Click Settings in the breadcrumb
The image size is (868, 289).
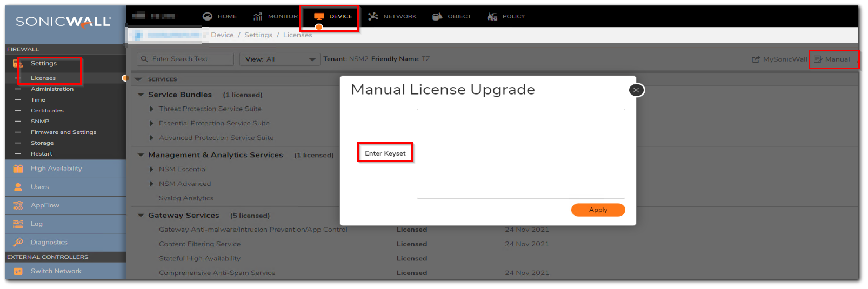[x=258, y=35]
